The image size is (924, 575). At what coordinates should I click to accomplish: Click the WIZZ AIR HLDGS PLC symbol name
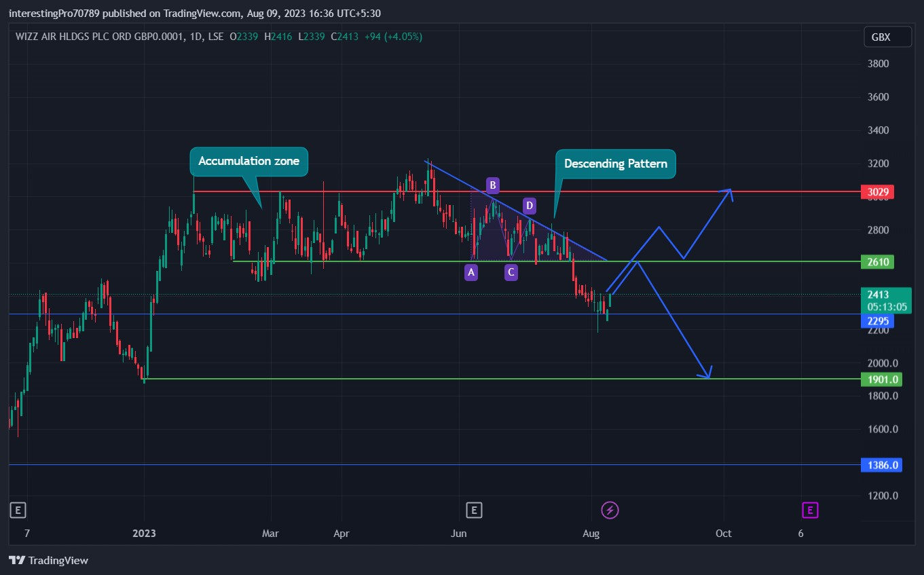coord(100,37)
